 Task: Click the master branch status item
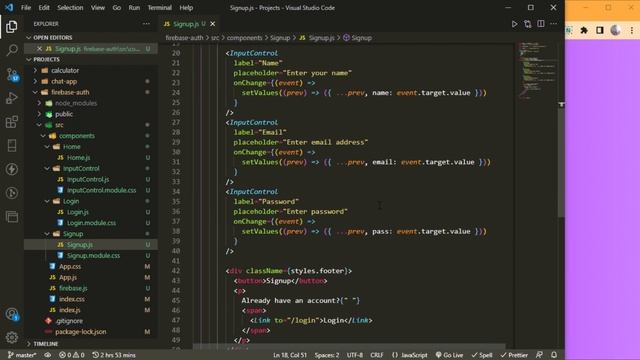[22, 355]
